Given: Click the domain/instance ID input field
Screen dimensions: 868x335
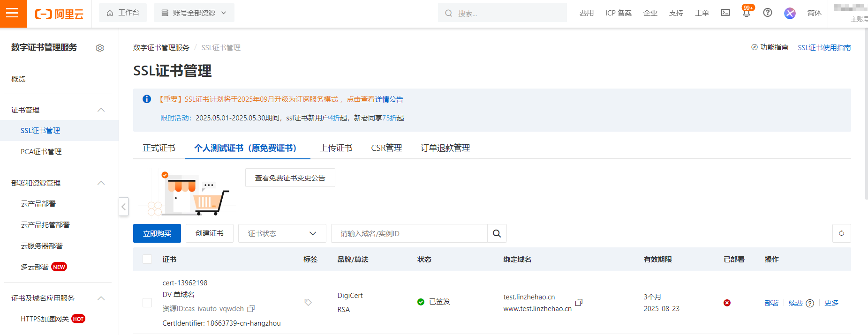Looking at the screenshot, I should point(409,233).
